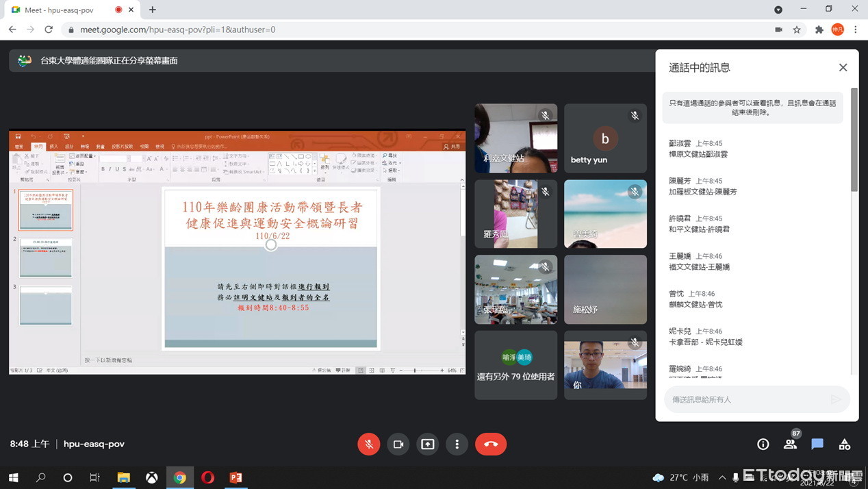Hang up with the red leave call button

point(491,444)
